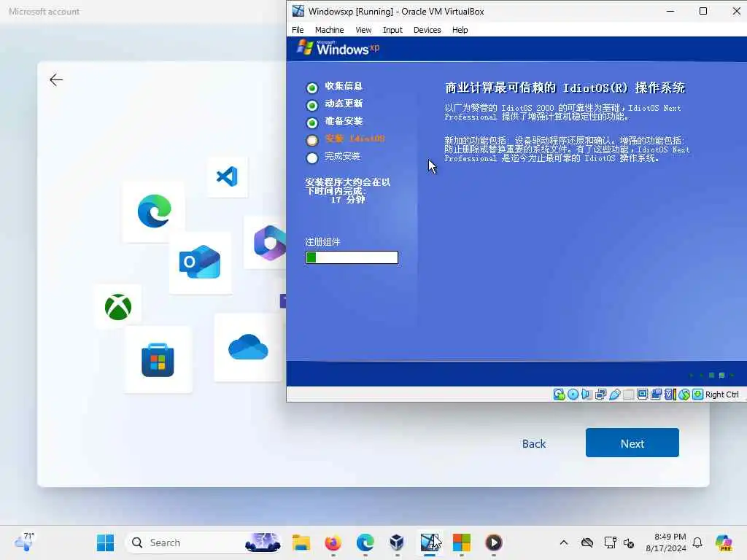Image resolution: width=747 pixels, height=560 pixels.
Task: Click the green 注册组件 progress bar
Action: [x=352, y=257]
